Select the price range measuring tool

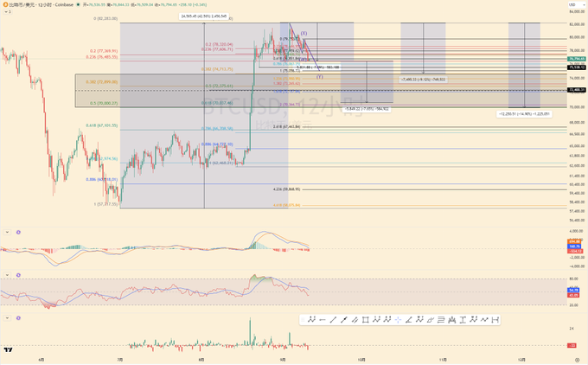click(x=463, y=320)
